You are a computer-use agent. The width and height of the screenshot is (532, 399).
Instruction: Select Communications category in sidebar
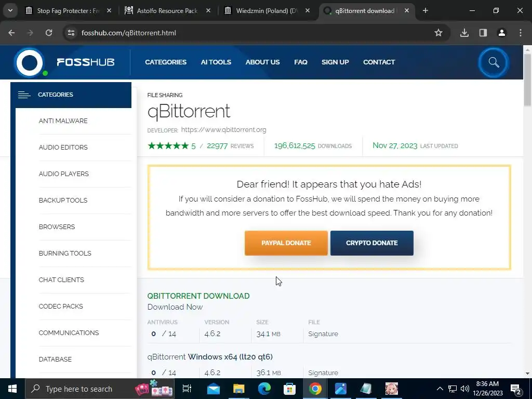pyautogui.click(x=69, y=332)
